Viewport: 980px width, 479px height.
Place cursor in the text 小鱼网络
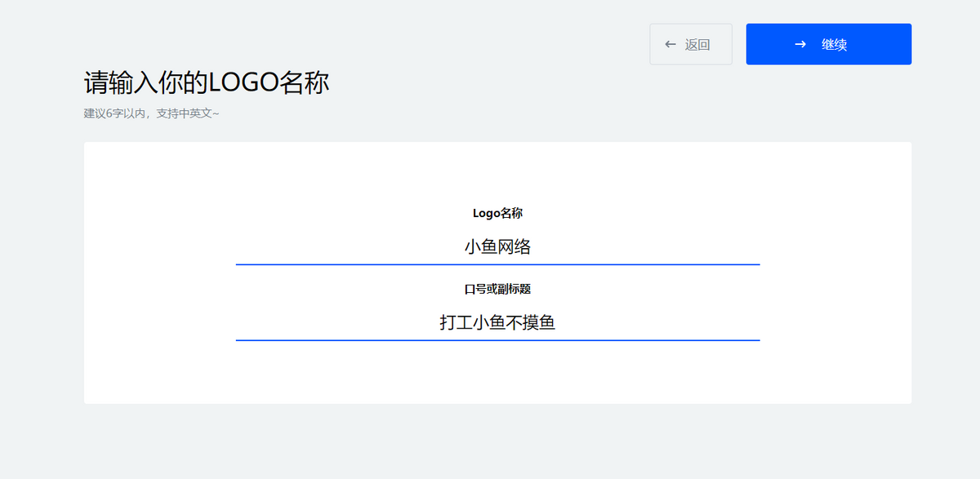click(x=497, y=246)
